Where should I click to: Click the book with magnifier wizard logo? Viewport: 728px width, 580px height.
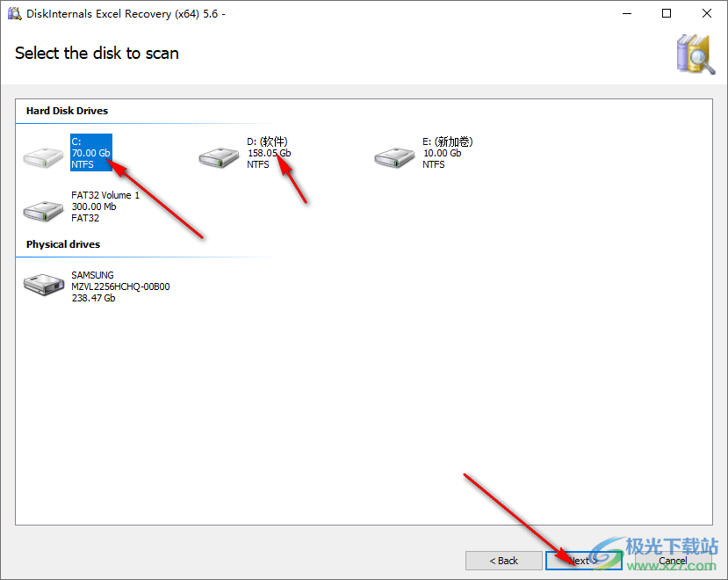tap(696, 54)
